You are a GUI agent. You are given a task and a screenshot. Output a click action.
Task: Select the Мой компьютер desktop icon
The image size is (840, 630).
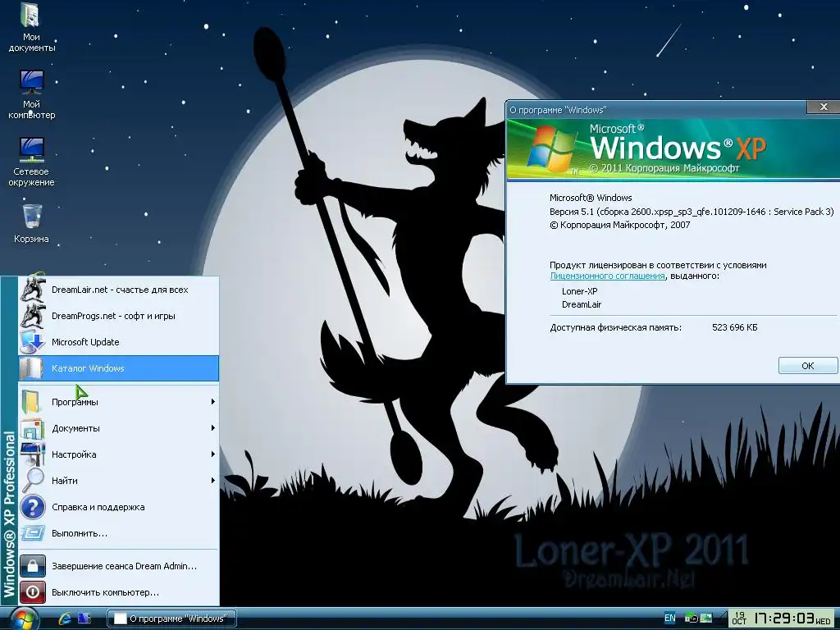31,94
